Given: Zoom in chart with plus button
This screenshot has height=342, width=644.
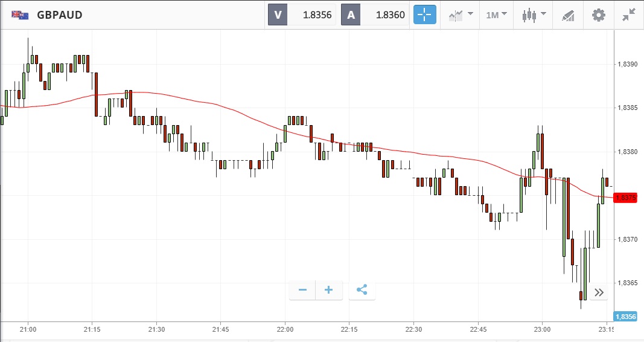Looking at the screenshot, I should (x=329, y=290).
